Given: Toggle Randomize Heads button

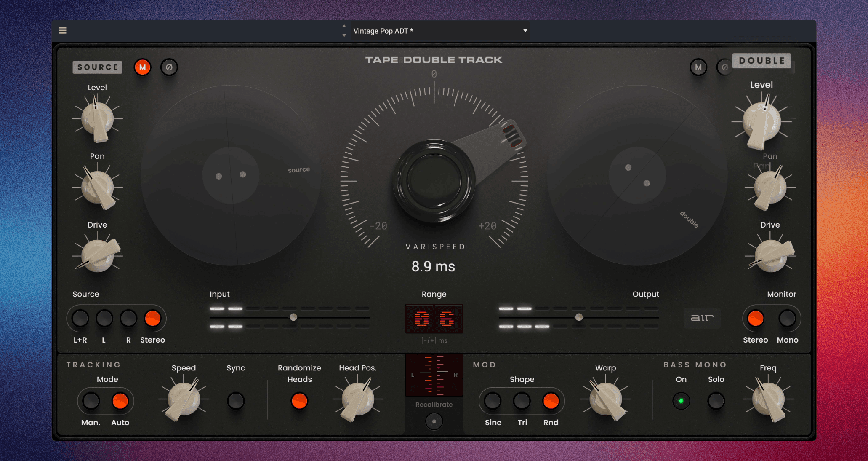Looking at the screenshot, I should pos(299,401).
